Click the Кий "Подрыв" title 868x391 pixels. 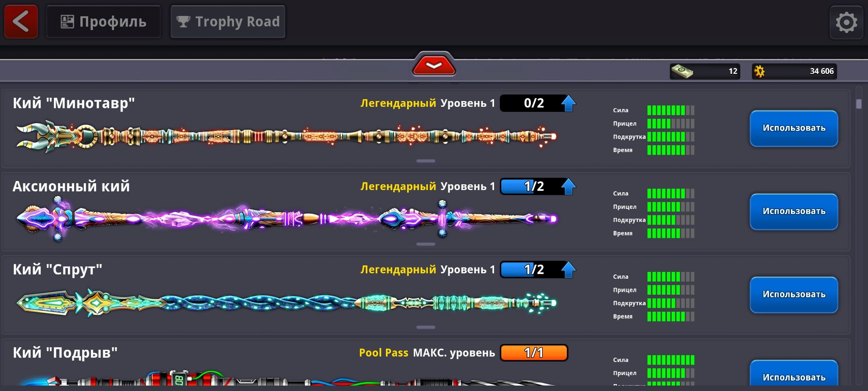[x=65, y=353]
